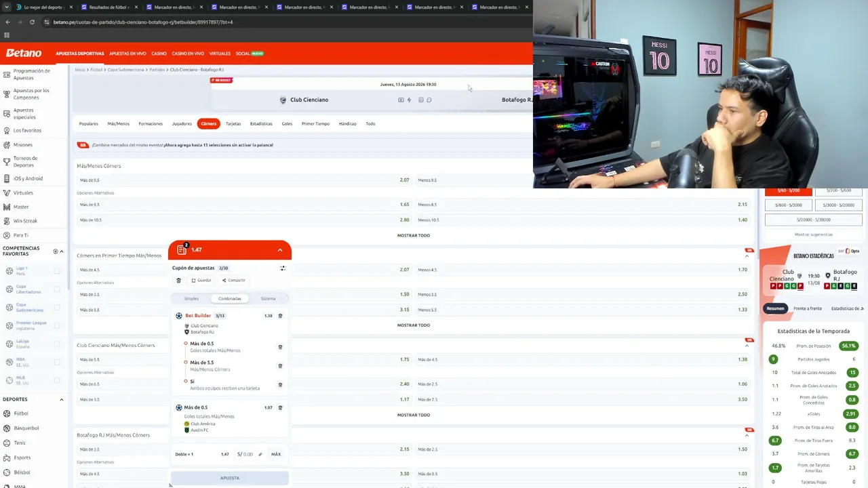Tick the Copa Sudamericana checkbox
The image size is (868, 488).
[57, 308]
